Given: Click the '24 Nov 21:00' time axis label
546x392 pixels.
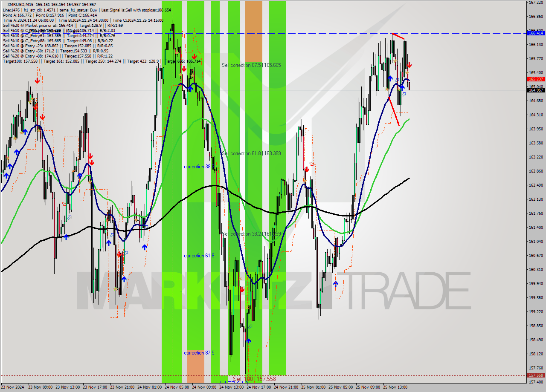Looking at the screenshot, I should [x=287, y=387].
